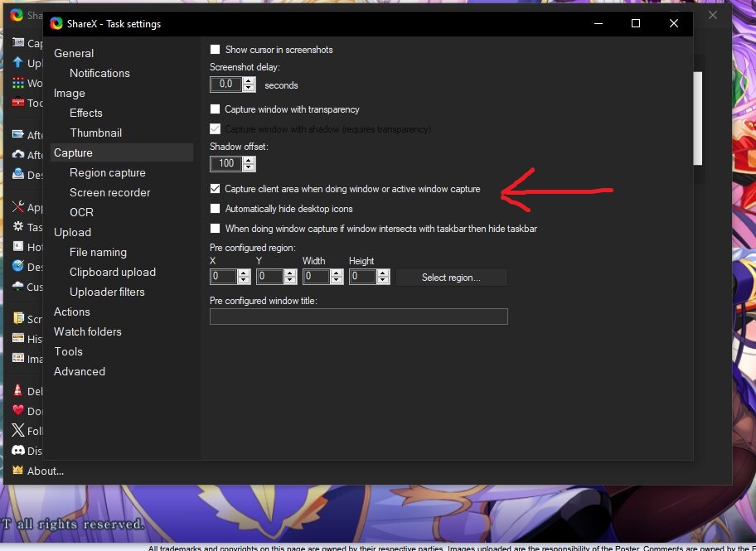Enable Capture window with transparency

click(x=215, y=109)
